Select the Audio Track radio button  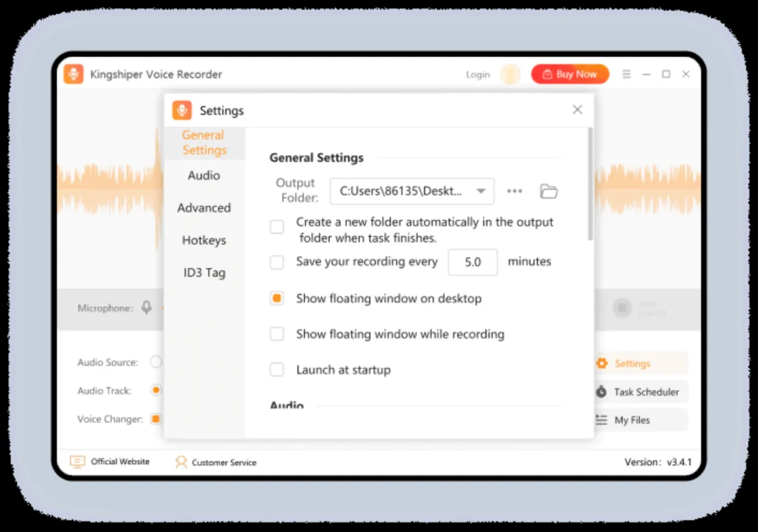156,390
